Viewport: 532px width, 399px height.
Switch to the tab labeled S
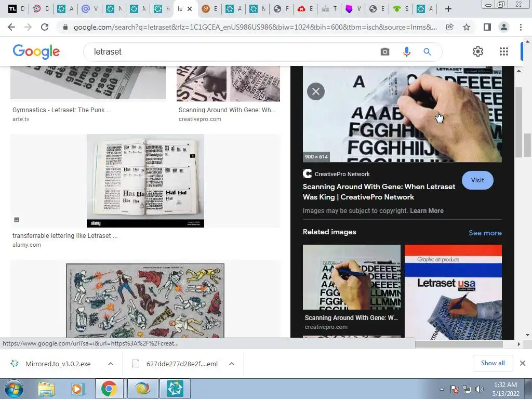[401, 9]
